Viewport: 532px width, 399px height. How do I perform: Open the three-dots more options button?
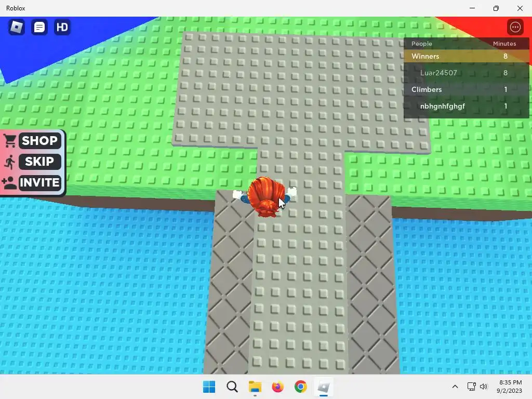point(515,27)
